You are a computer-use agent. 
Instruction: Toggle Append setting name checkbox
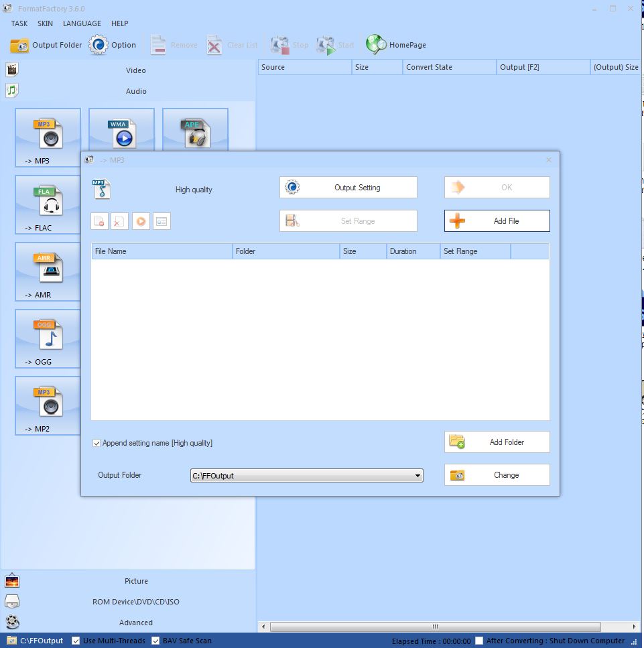96,443
